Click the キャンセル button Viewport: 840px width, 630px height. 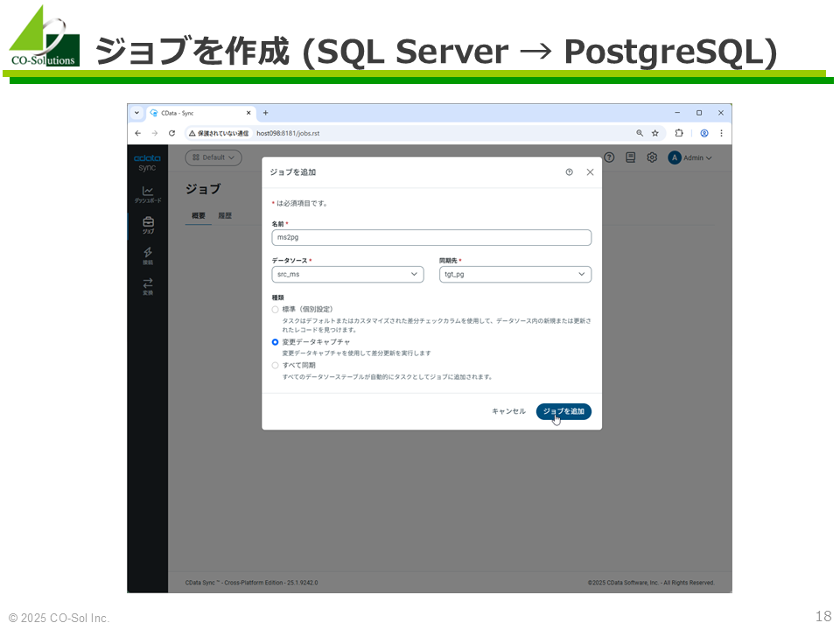point(508,411)
